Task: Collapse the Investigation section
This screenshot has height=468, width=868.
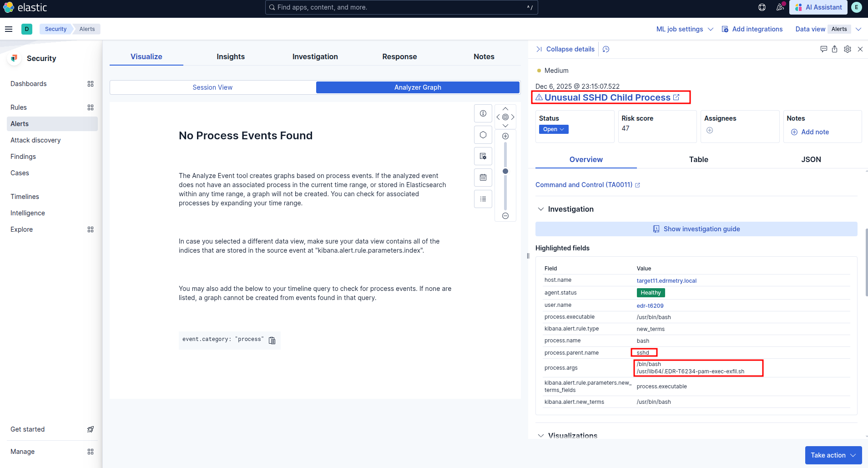Action: pos(541,209)
